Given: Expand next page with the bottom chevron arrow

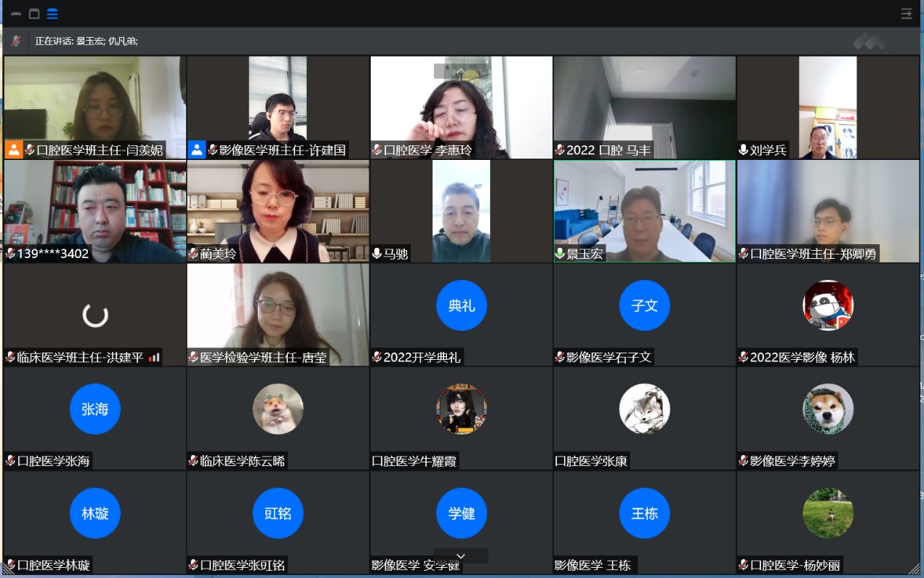Looking at the screenshot, I should coord(461,555).
